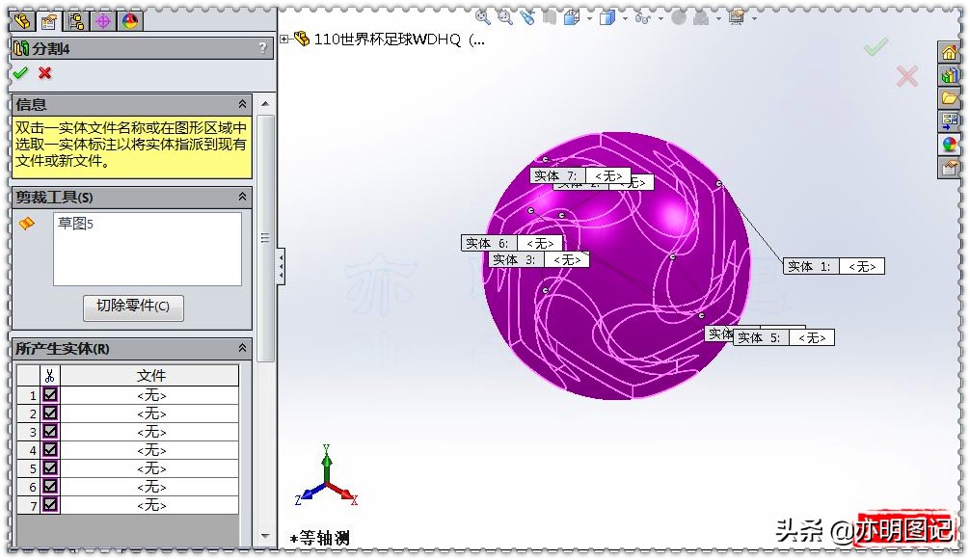Open the Design Library task pane icon
This screenshot has width=970, height=560.
click(x=950, y=75)
